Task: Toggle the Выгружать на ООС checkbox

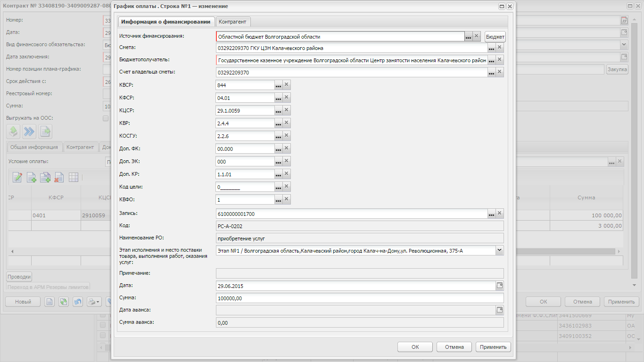Action: [106, 118]
